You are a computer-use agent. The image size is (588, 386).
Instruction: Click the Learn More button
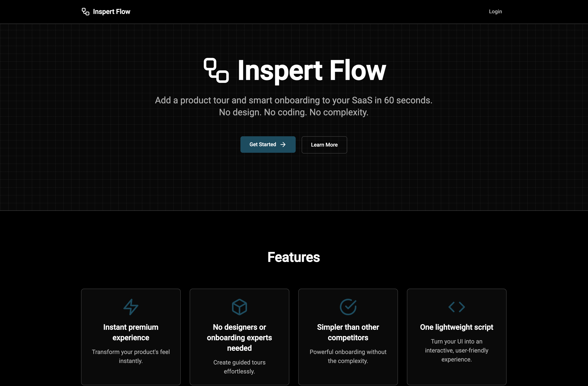pos(324,145)
